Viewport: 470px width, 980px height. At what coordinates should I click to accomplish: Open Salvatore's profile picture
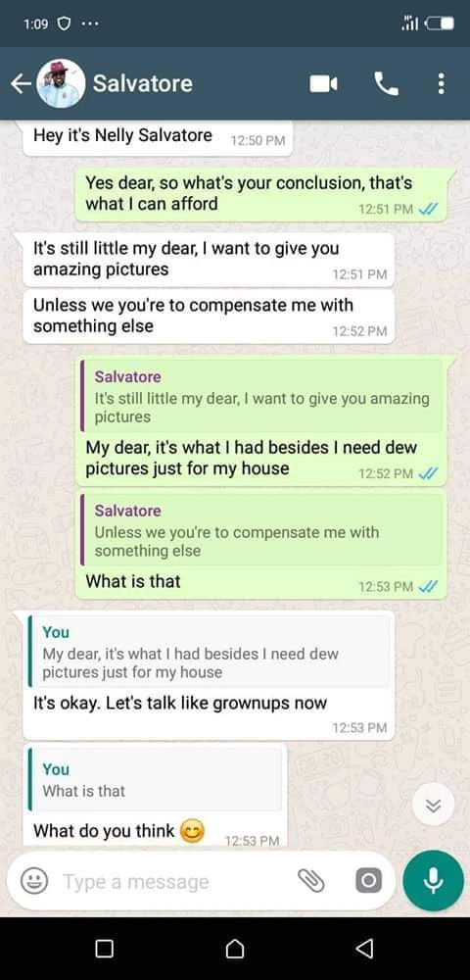coord(61,83)
